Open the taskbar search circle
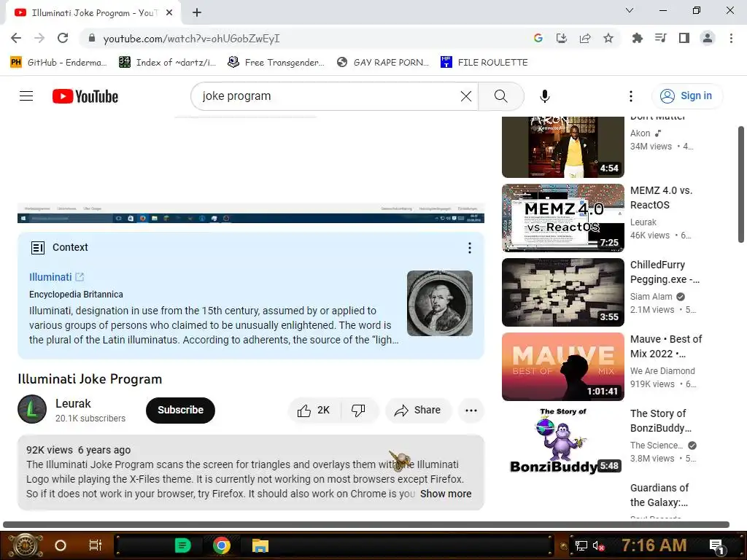Screen dimensions: 747x560 61,545
